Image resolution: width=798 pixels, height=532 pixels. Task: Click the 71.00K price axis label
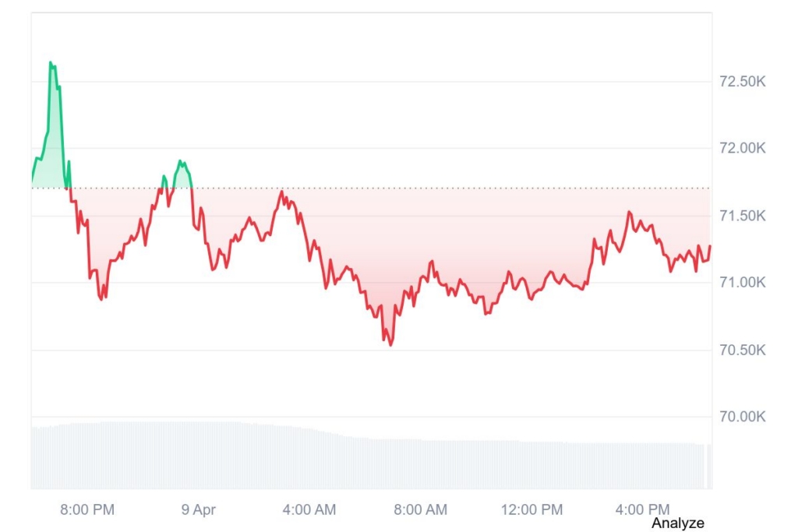742,282
